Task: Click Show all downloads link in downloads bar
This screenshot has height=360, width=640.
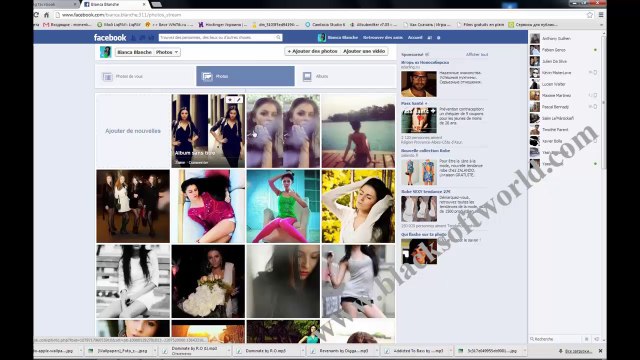Action: (x=578, y=351)
